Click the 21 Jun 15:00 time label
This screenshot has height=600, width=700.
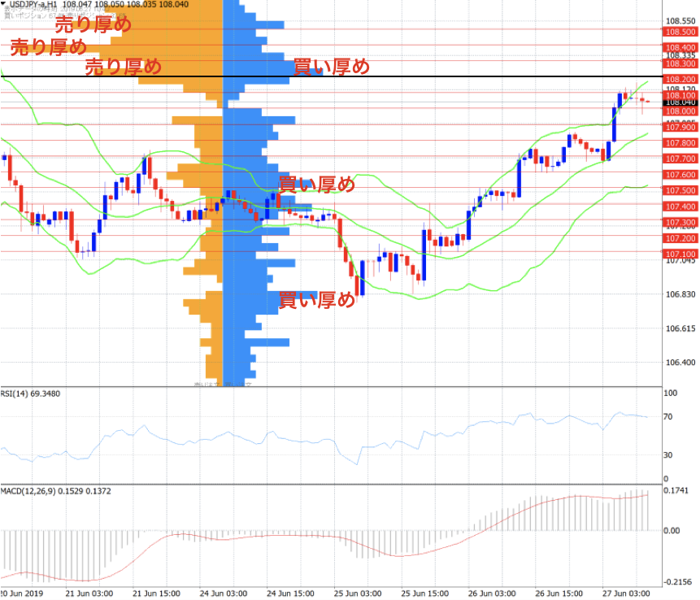coord(156,593)
